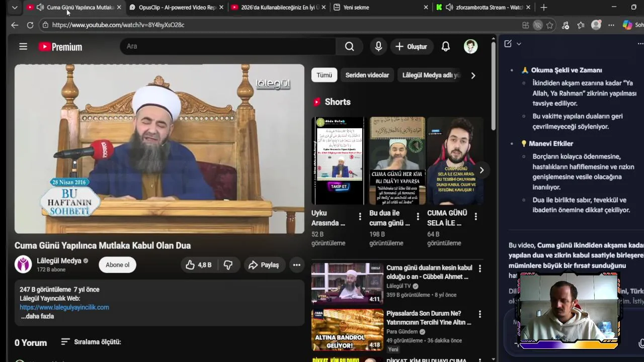The height and width of the screenshot is (362, 644).
Task: Reload the page in browser toolbar
Action: pos(30,25)
